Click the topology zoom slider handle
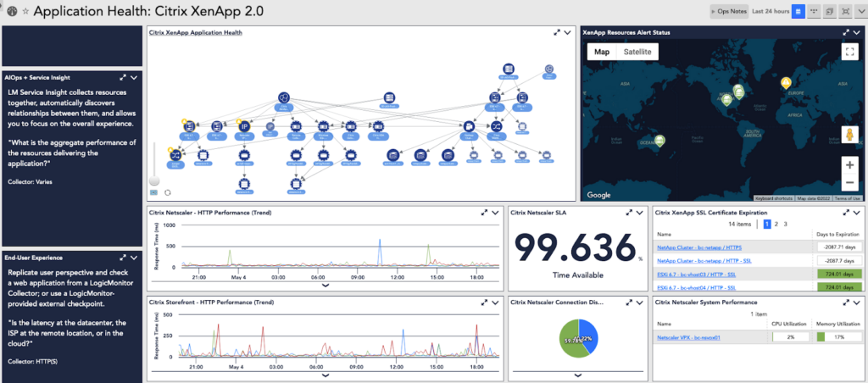Screen dimensions: 868x383 click(x=154, y=180)
